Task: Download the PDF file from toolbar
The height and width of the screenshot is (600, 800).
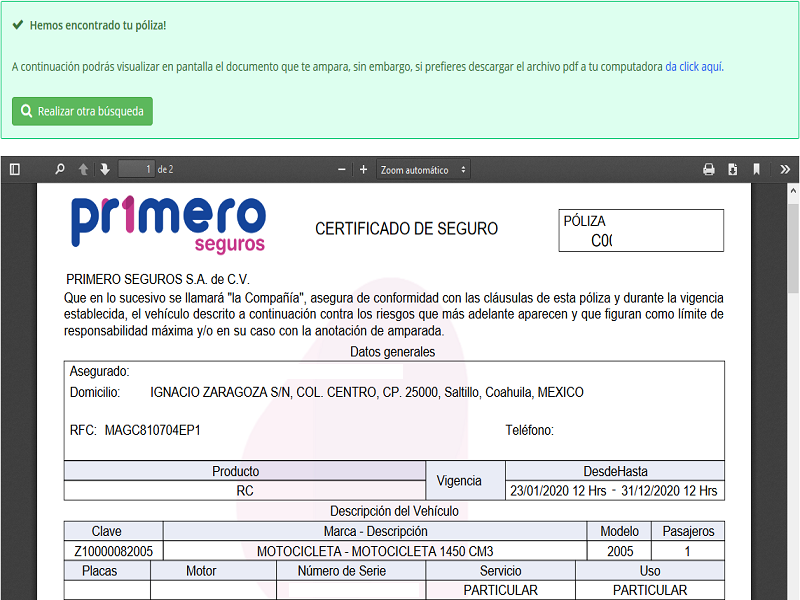Action: (x=733, y=170)
